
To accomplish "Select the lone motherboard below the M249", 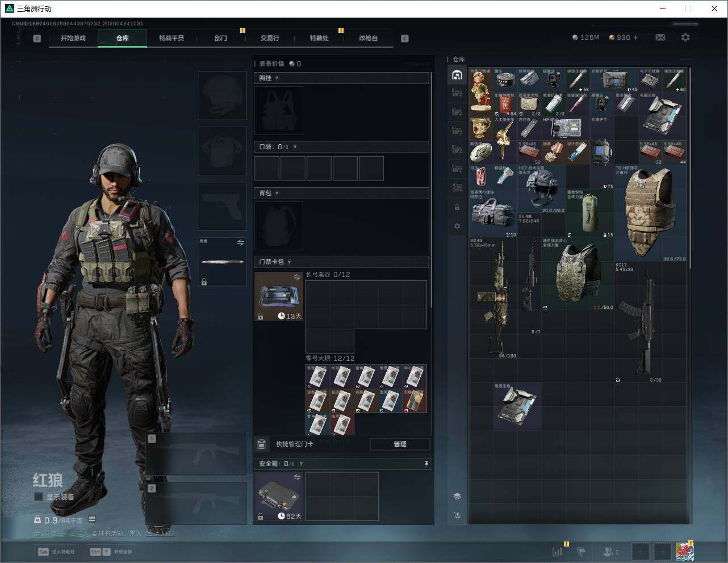I will click(517, 406).
